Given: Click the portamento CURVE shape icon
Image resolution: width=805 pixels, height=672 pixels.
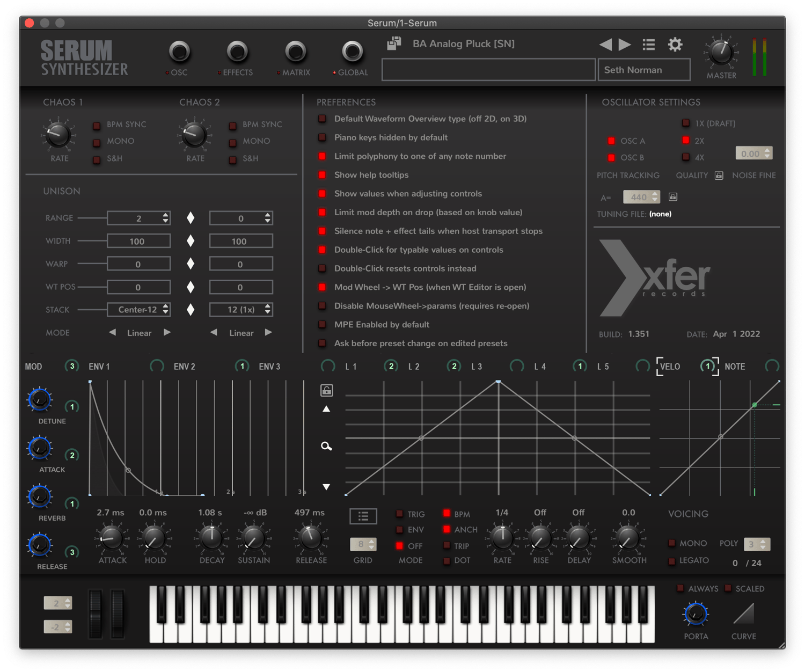Looking at the screenshot, I should click(744, 613).
